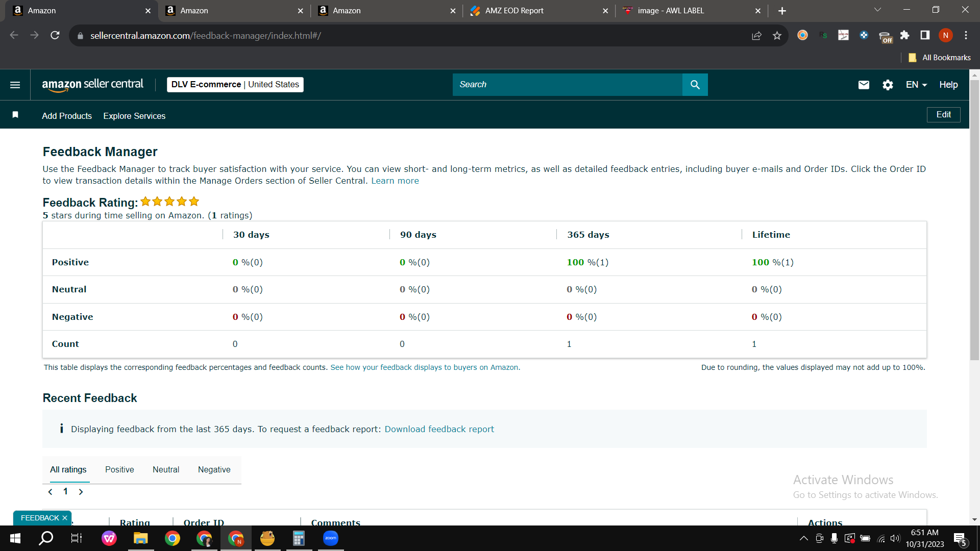Click the Learn more link
Image resolution: width=980 pixels, height=551 pixels.
[x=395, y=181]
